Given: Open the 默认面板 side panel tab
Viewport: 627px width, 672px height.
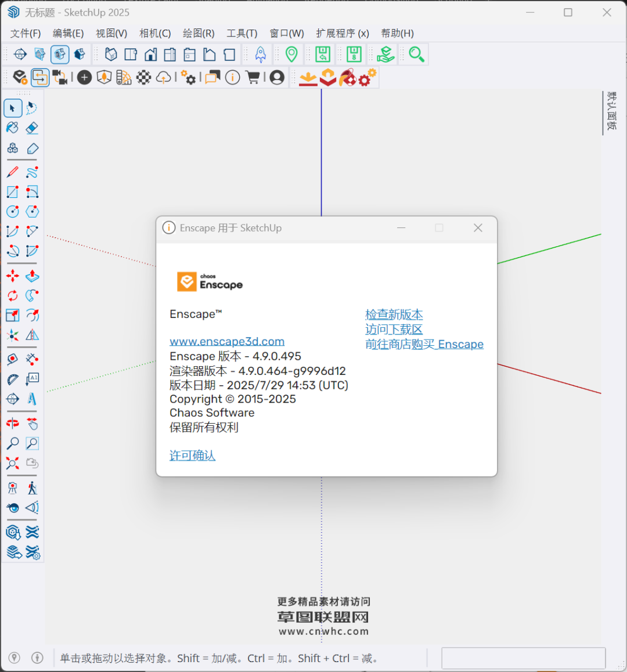Looking at the screenshot, I should coord(612,111).
